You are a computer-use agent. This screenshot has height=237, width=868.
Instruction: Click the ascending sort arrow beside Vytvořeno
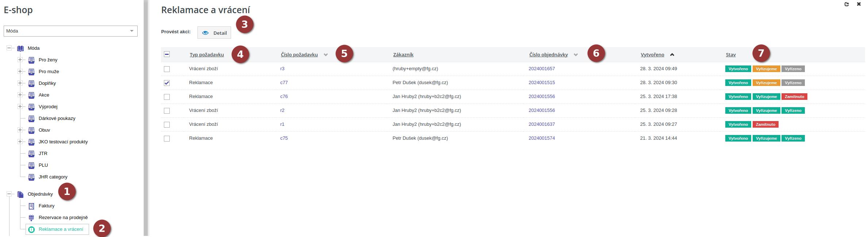pyautogui.click(x=672, y=55)
